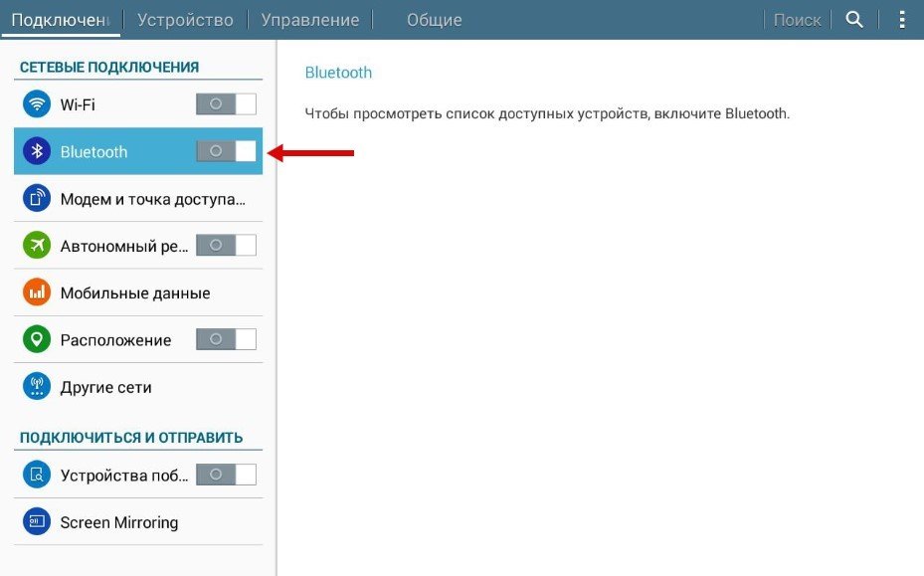Image resolution: width=924 pixels, height=576 pixels.
Task: Tap the Чтобы просмотреть список message
Action: point(547,113)
